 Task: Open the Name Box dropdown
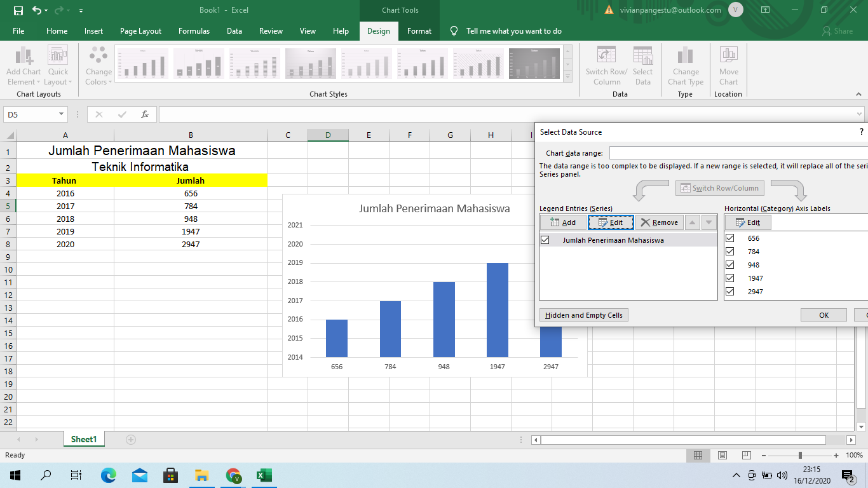(60, 114)
